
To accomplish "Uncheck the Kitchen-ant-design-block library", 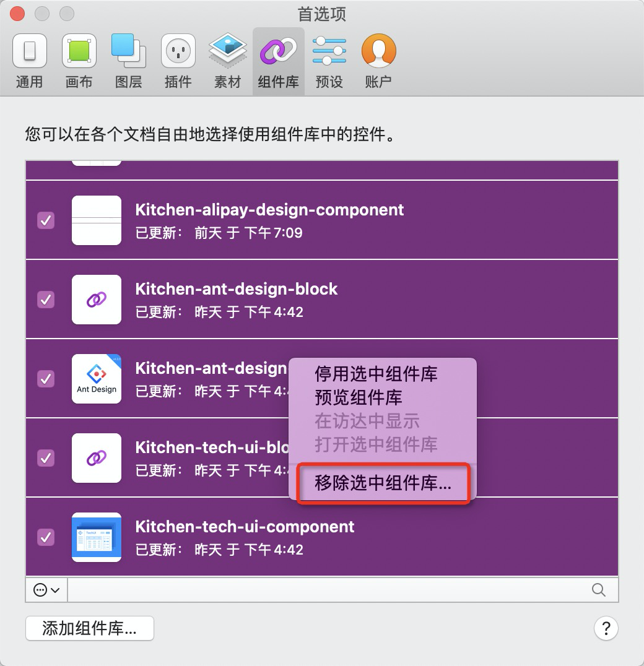I will [x=46, y=300].
